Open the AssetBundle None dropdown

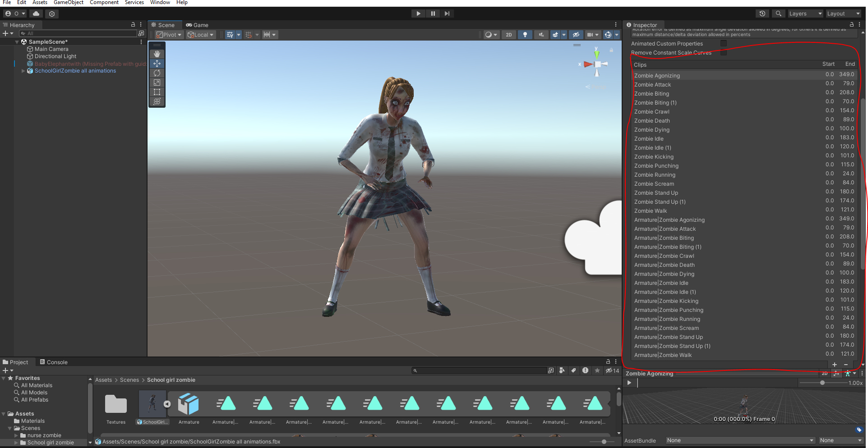740,440
